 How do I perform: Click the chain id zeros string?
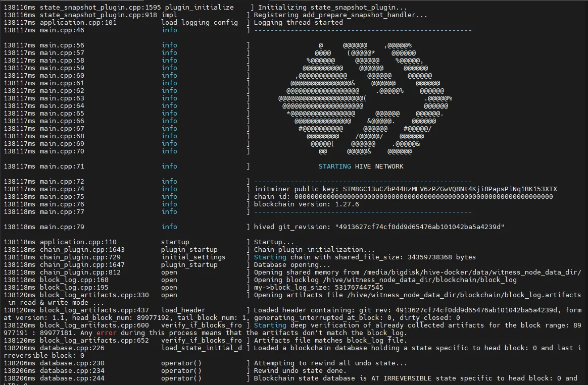(423, 197)
